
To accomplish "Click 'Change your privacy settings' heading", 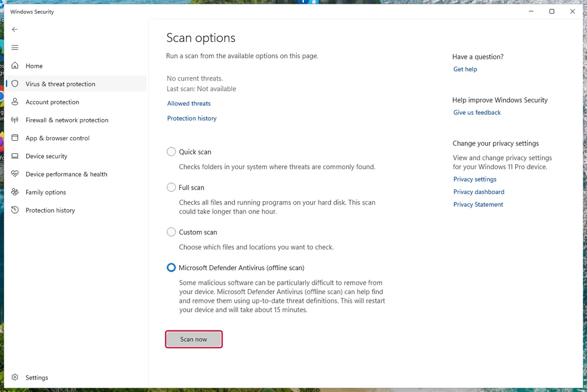I will tap(496, 144).
